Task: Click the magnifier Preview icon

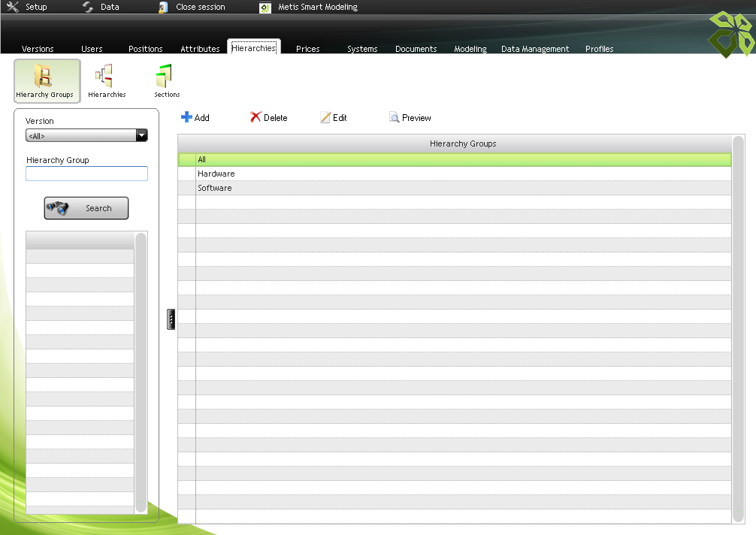Action: (394, 118)
